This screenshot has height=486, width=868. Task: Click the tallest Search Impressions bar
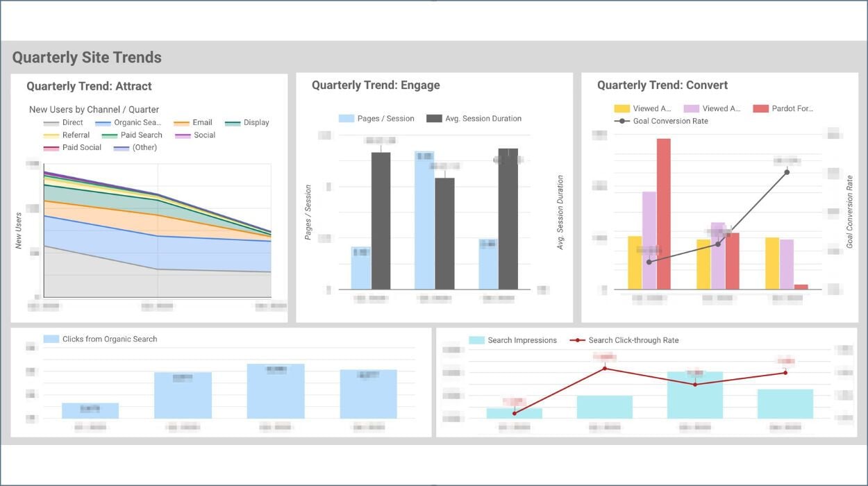(695, 395)
